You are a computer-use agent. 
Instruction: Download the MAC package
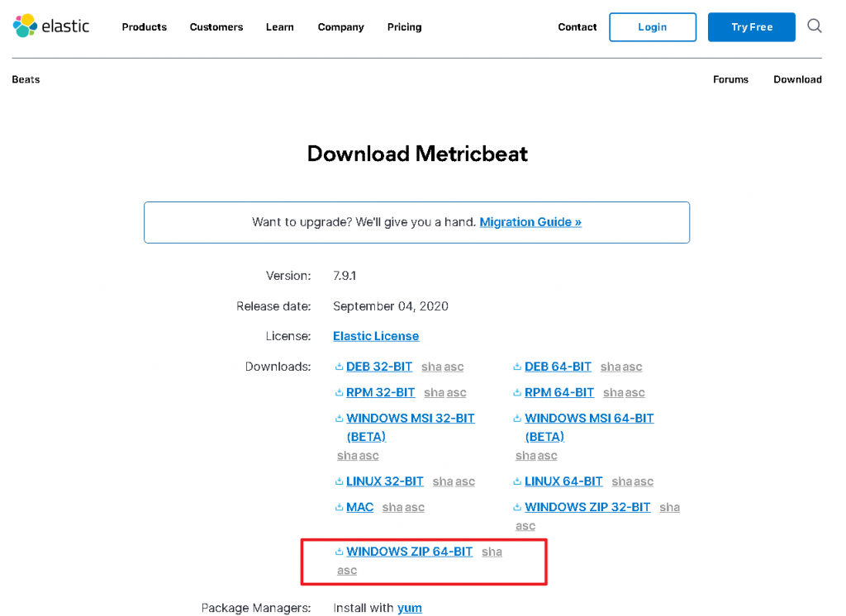click(359, 508)
